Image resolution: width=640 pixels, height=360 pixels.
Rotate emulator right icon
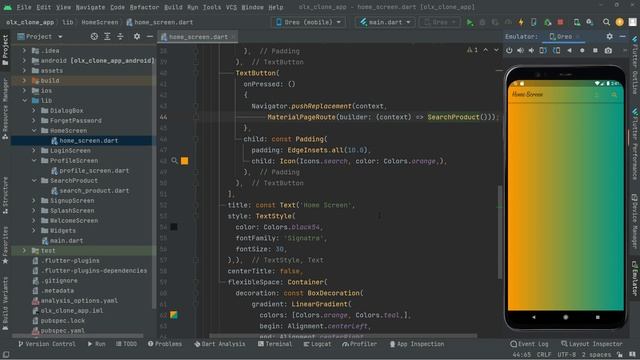coord(556,51)
